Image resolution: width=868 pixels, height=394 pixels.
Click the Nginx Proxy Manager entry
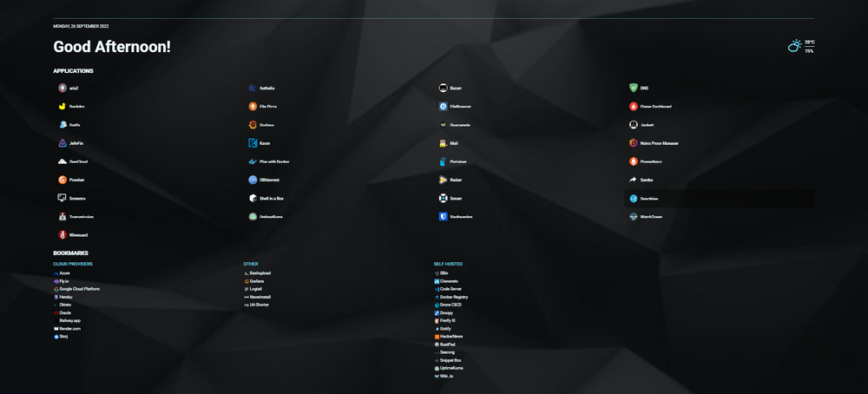(659, 143)
